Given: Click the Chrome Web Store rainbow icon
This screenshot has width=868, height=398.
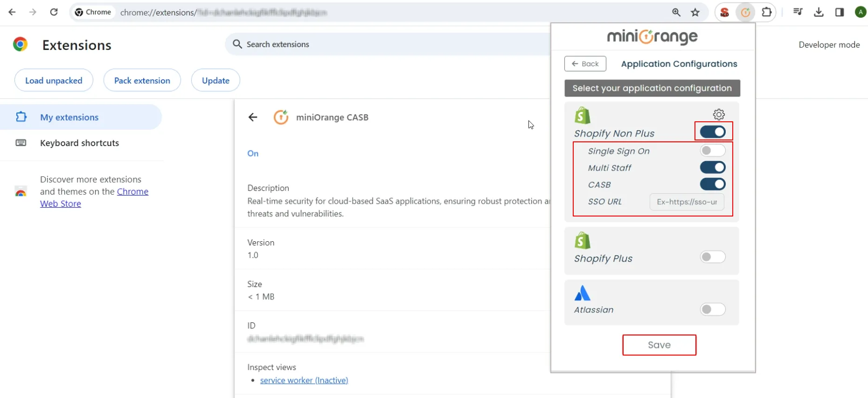Looking at the screenshot, I should [x=21, y=191].
